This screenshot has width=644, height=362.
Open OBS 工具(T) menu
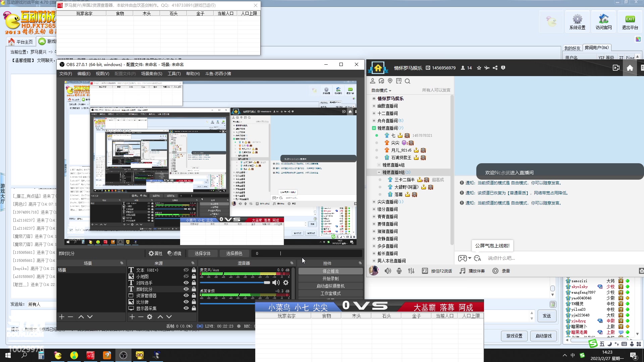point(174,74)
